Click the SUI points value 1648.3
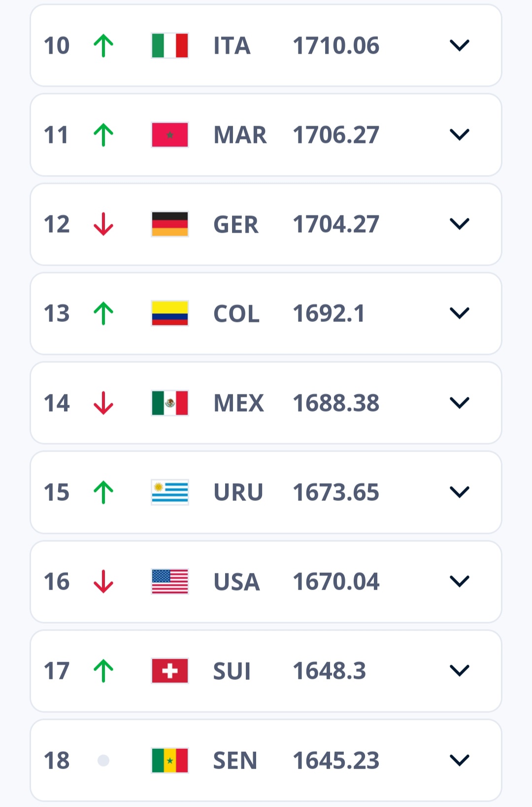 [x=330, y=671]
